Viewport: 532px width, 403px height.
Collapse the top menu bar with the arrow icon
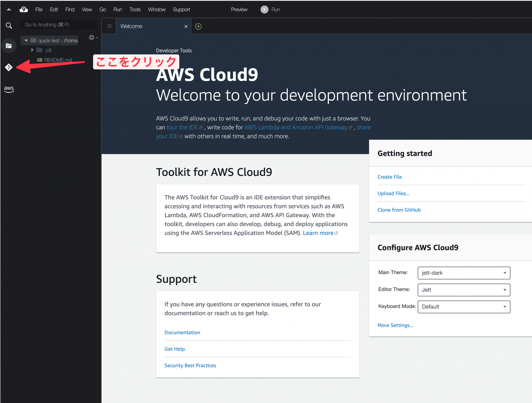click(9, 9)
